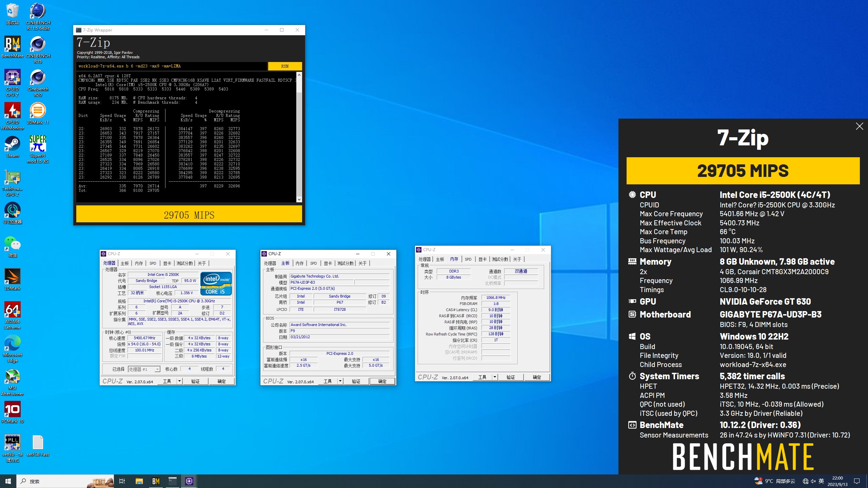Open AIDA64 Extreme desktop icon
The height and width of the screenshot is (488, 868).
[13, 316]
